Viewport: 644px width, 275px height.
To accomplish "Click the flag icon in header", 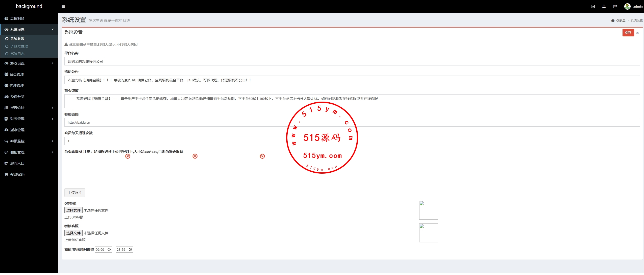I will 615,6.
